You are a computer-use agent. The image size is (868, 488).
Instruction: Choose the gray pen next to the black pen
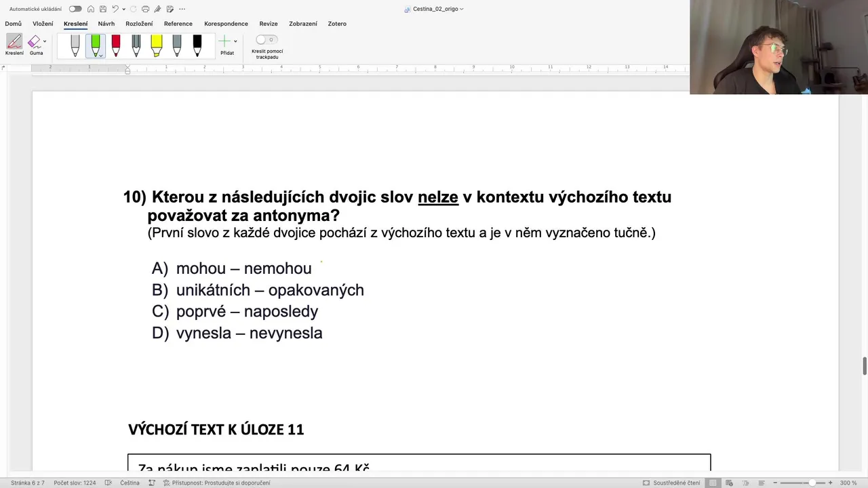coord(177,45)
